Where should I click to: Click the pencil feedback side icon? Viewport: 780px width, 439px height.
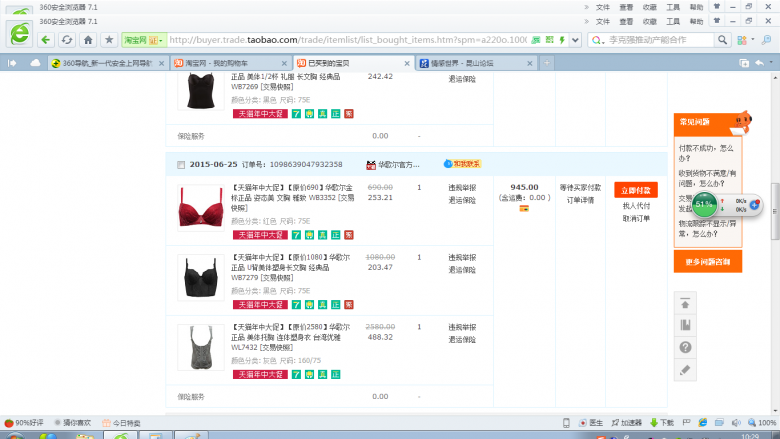[x=685, y=369]
